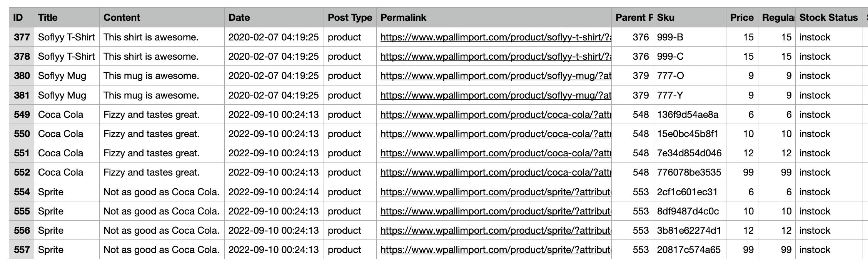Click the Permalink column header
This screenshot has width=868, height=268.
(494, 18)
